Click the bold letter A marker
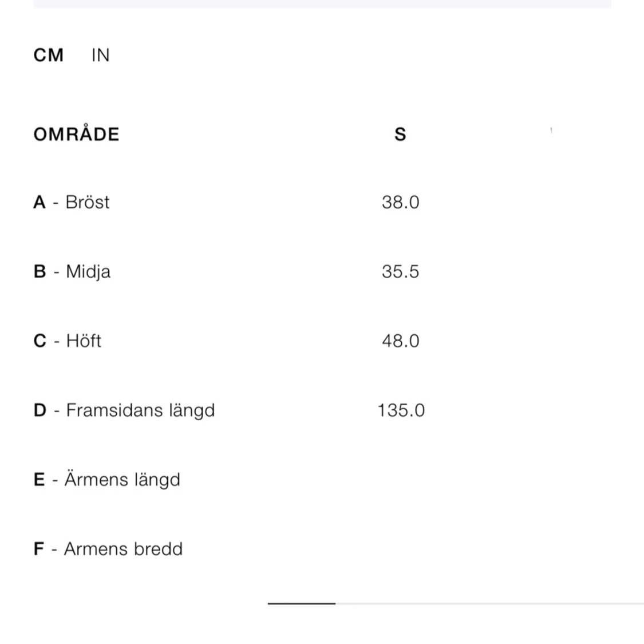 coord(39,202)
